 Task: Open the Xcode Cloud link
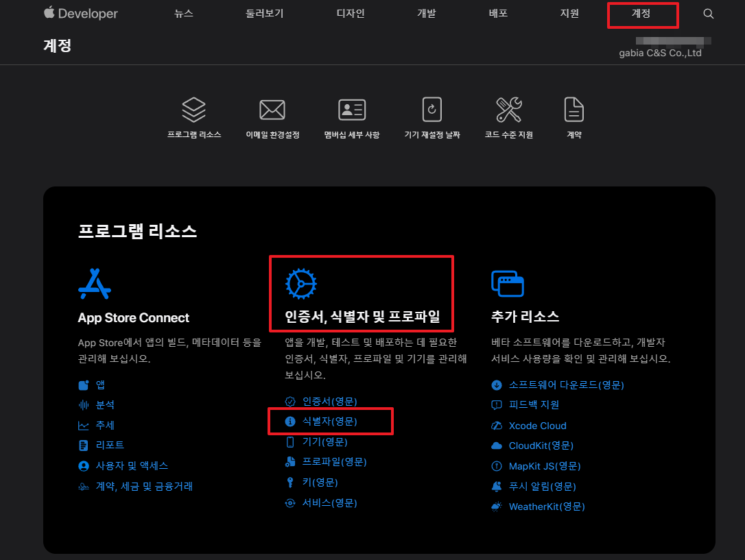click(x=537, y=426)
